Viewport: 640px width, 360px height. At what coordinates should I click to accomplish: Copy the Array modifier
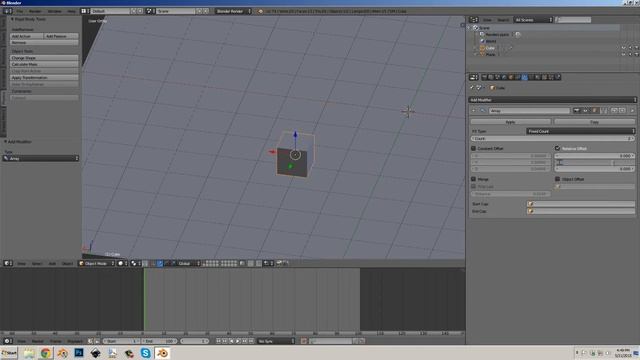pos(594,122)
